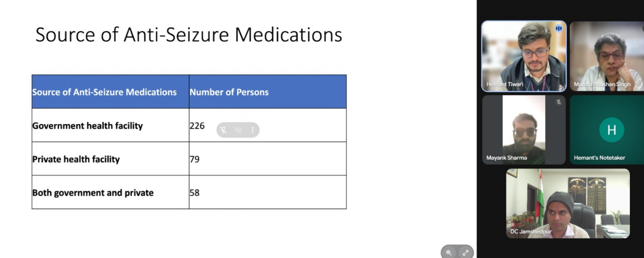Image resolution: width=644 pixels, height=258 pixels.
Task: Select Hemant Tiwari's video tile
Action: coord(524,55)
